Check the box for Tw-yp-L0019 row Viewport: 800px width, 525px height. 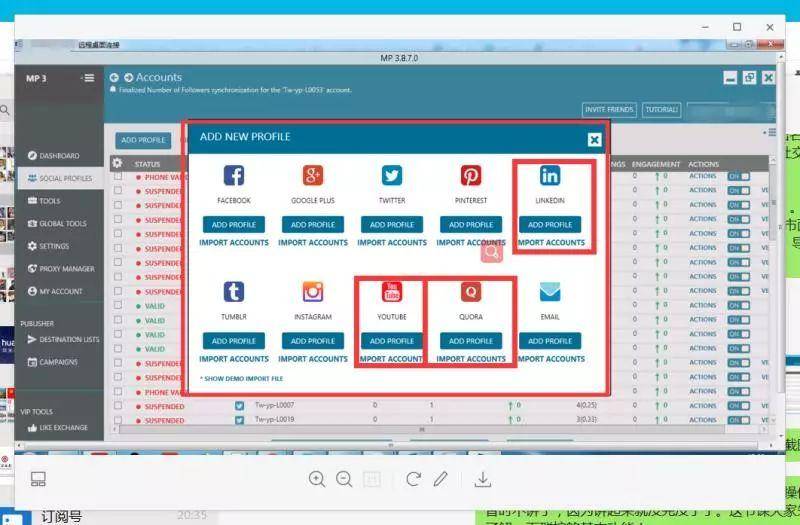coord(118,420)
